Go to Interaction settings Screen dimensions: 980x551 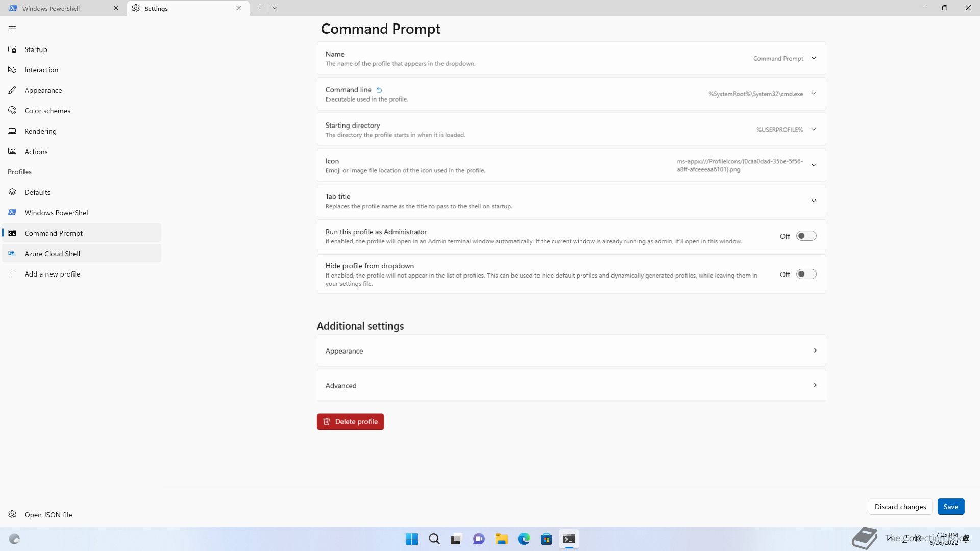pos(82,70)
